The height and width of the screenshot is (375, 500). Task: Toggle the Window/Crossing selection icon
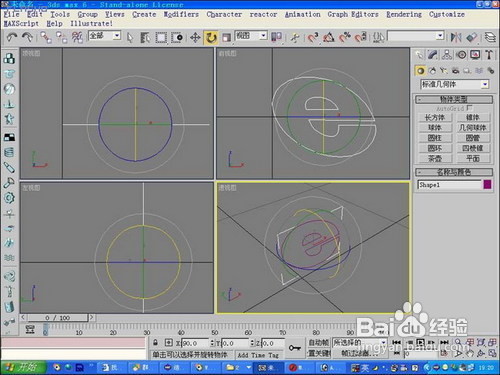[177, 37]
